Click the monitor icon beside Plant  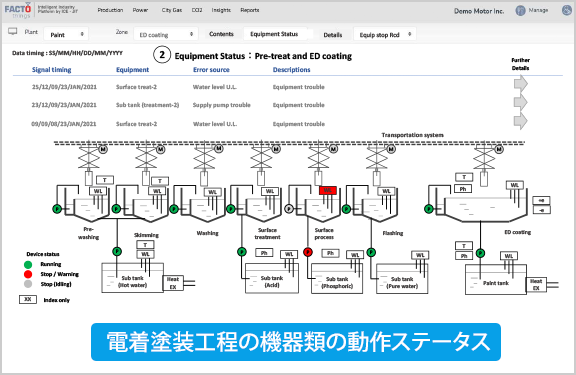[x=13, y=32]
